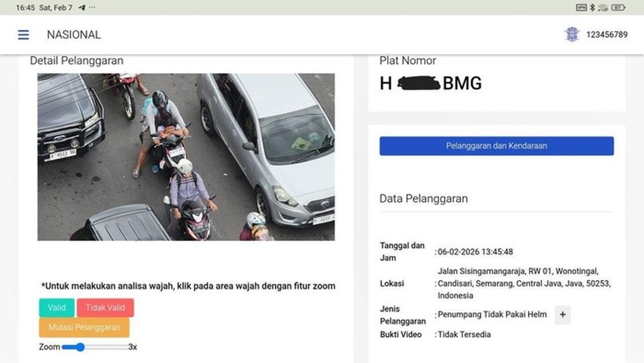The image size is (644, 363).
Task: Click the plus icon beside Penumpang Tidak Pakai Helm
Action: click(x=562, y=315)
